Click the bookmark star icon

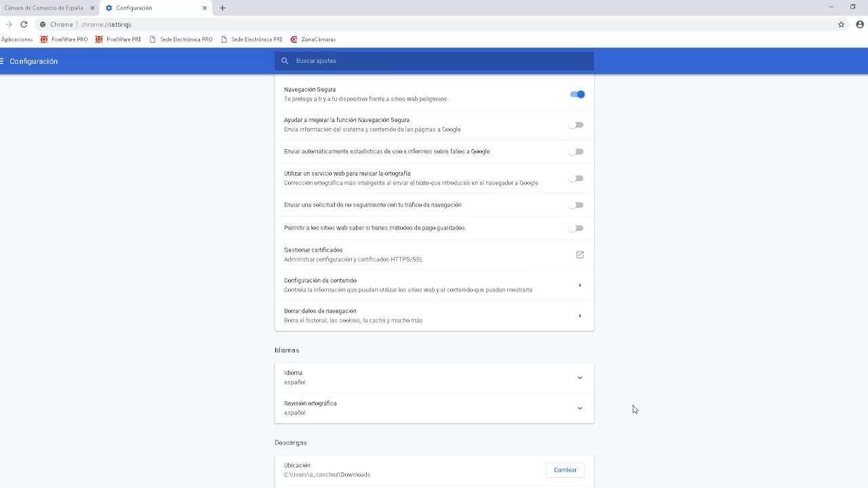tap(841, 24)
